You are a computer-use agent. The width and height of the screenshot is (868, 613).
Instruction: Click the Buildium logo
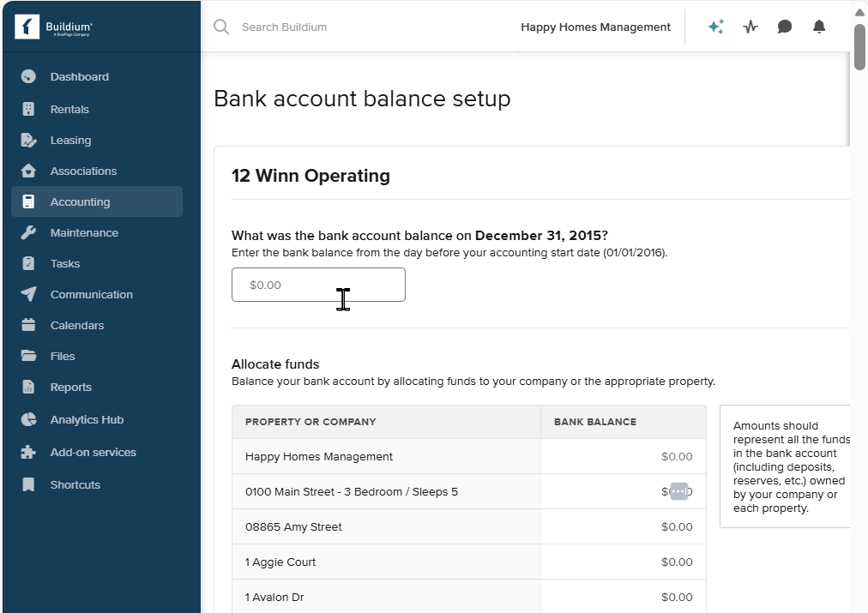tap(54, 27)
